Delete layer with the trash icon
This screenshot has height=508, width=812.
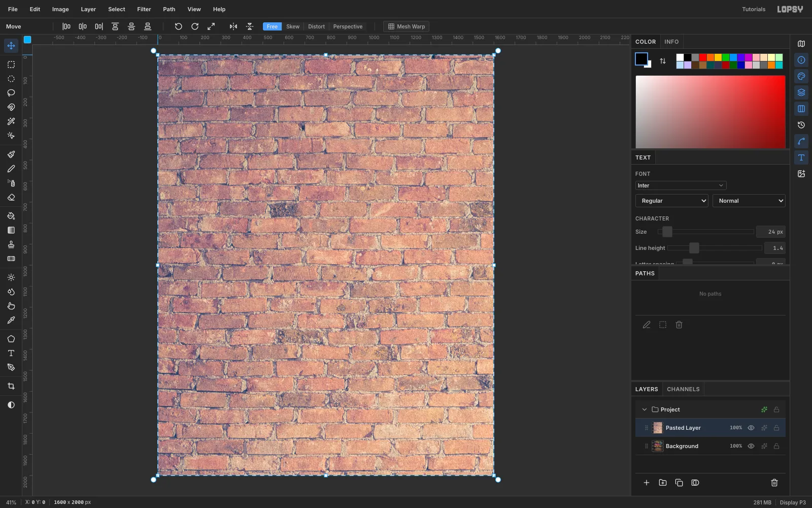point(774,483)
